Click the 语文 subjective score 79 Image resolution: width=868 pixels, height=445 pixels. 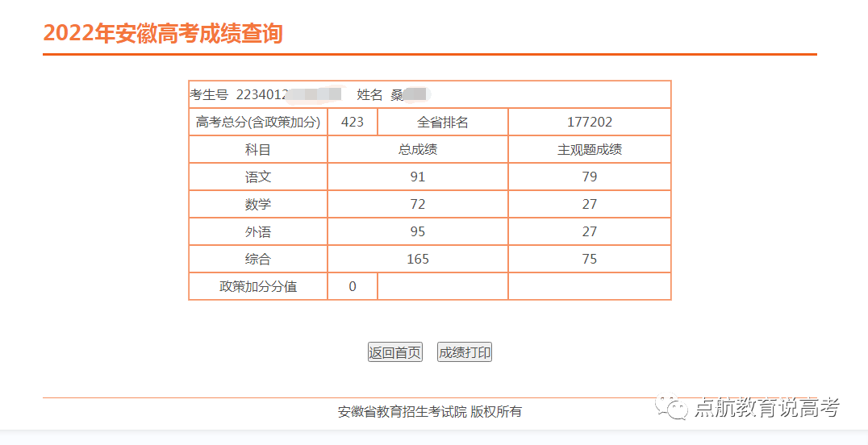tap(590, 177)
